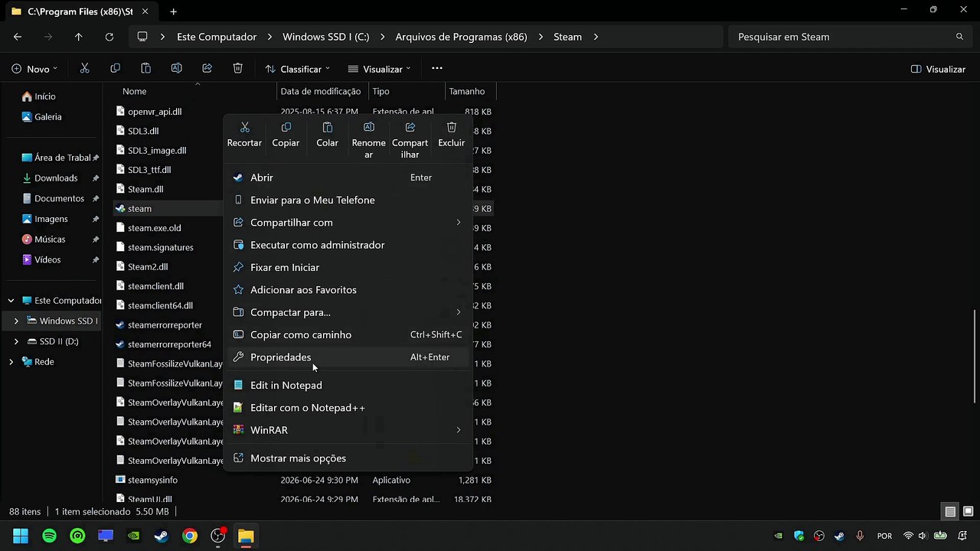Expand the Windows SSD I tree node

pos(16,321)
